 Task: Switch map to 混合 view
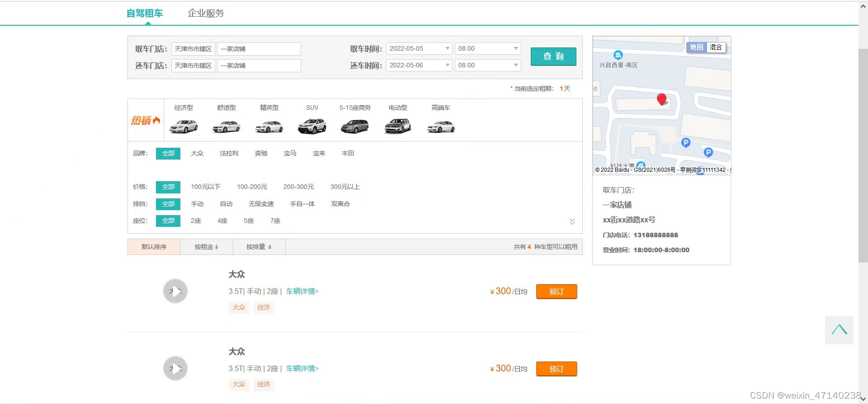tap(716, 47)
